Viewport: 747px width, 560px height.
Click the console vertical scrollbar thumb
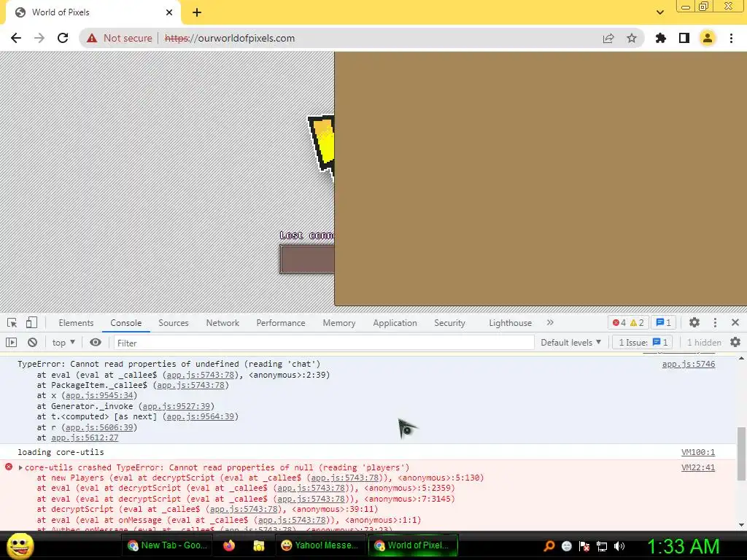point(741,454)
